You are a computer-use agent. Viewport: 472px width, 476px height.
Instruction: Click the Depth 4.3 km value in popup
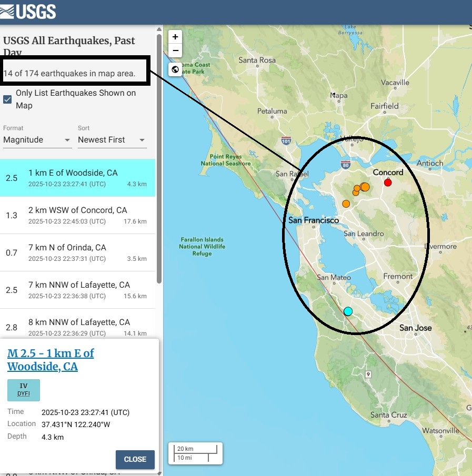pos(53,437)
